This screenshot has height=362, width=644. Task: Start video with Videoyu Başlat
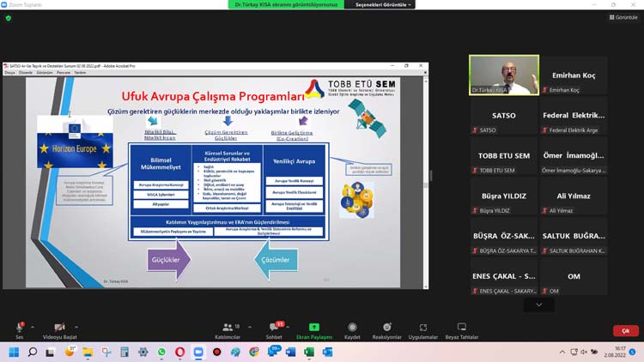59,329
